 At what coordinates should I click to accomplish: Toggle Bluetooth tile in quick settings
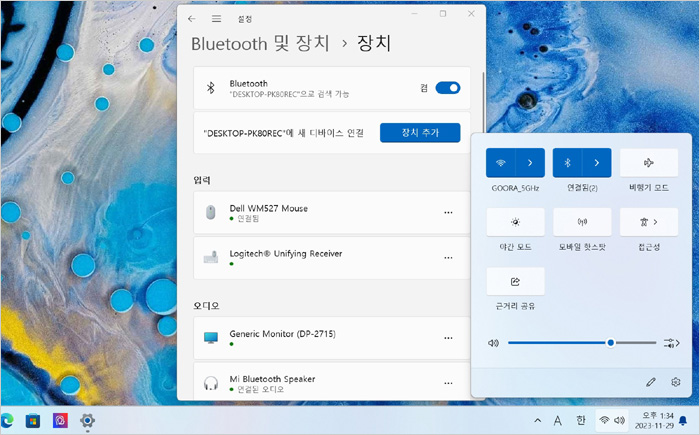pos(567,162)
